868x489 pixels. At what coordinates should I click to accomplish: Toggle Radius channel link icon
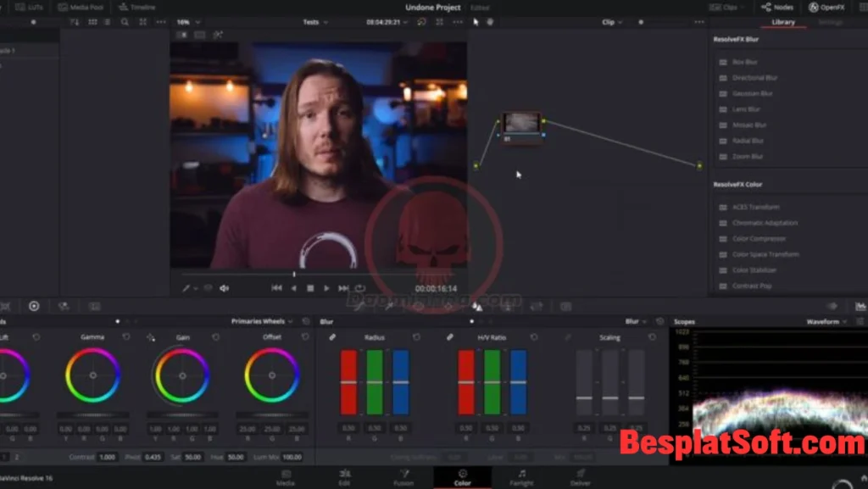pyautogui.click(x=332, y=337)
